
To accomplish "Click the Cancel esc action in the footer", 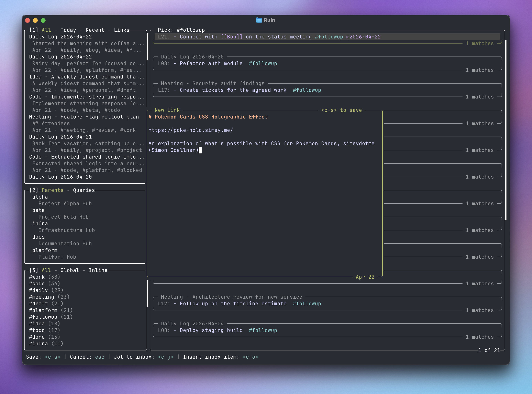I will (x=100, y=357).
